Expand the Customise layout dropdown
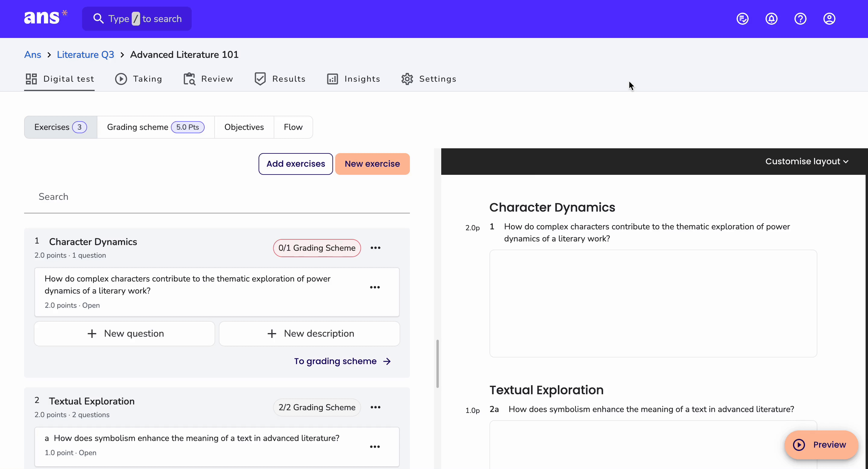 click(807, 161)
